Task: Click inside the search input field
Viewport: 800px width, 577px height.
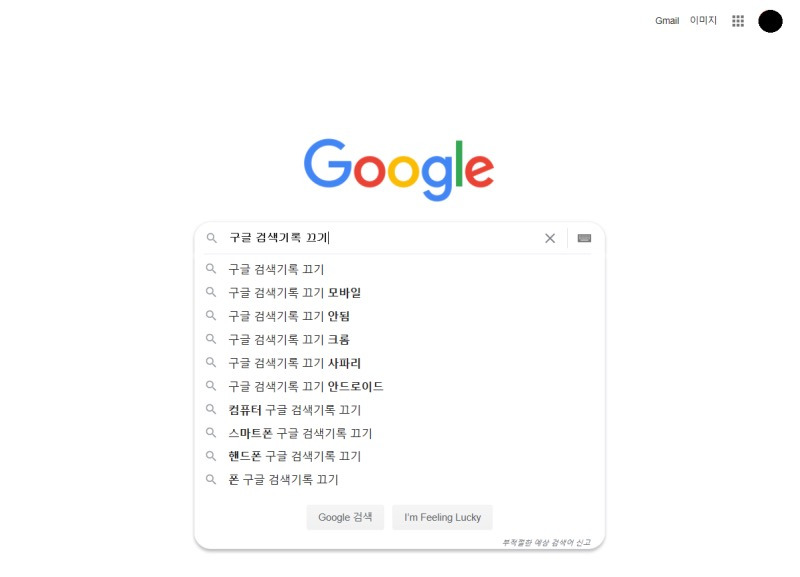Action: pyautogui.click(x=380, y=238)
